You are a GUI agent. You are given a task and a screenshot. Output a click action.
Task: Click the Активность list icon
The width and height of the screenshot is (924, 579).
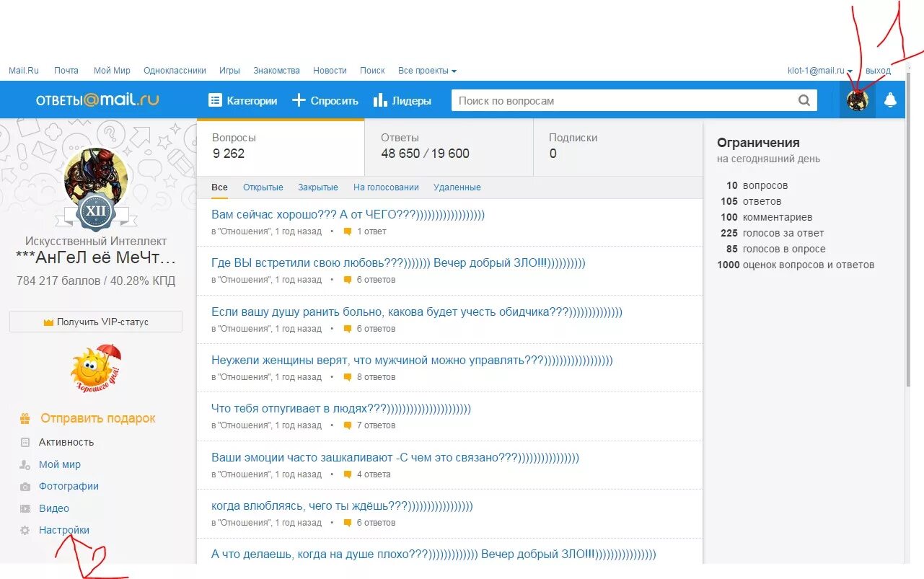tap(25, 442)
